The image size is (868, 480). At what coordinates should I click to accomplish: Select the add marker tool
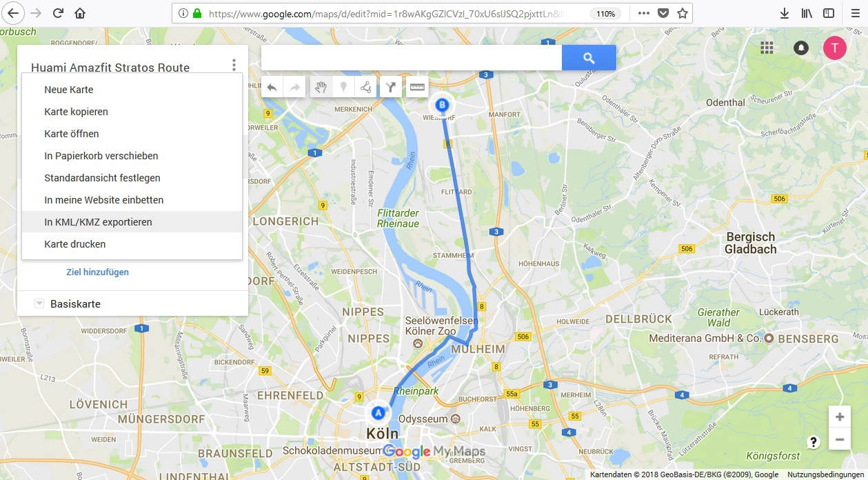343,87
